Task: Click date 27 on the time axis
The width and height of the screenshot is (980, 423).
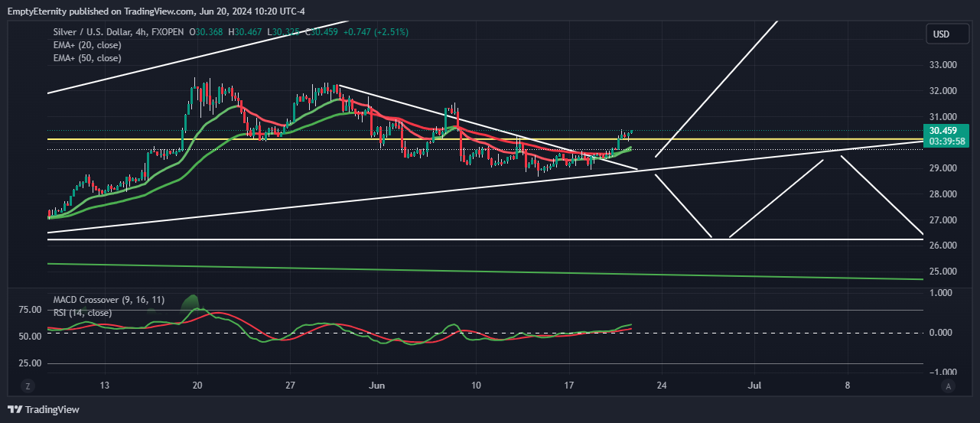Action: (290, 386)
